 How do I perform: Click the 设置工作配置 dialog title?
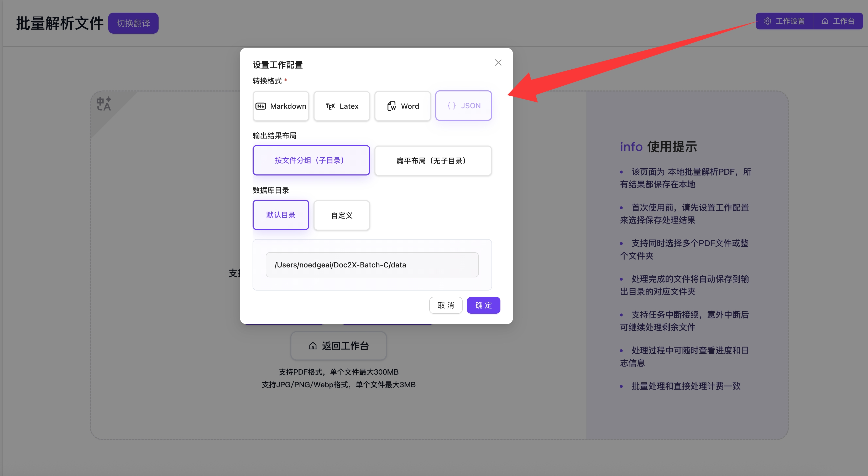[x=278, y=65]
